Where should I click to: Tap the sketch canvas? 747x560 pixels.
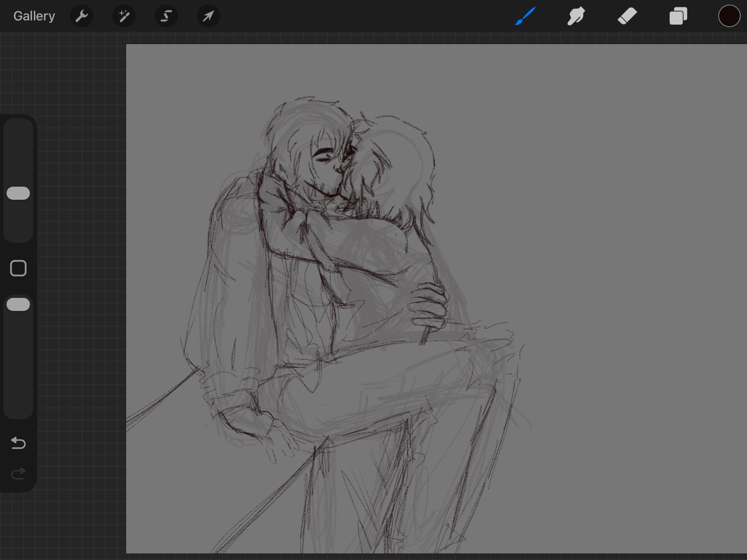point(436,298)
